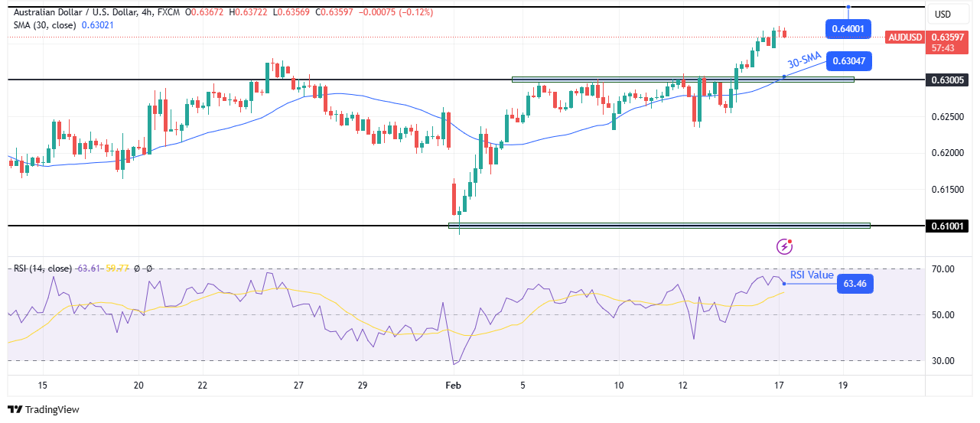Click the purple lightning event icon
The image size is (980, 423).
(784, 246)
